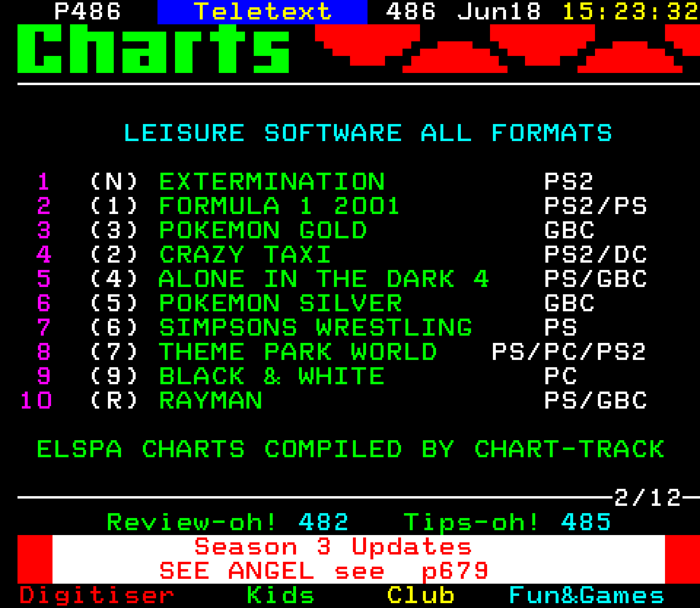Open Review-oh! page 482
This screenshot has width=700, height=608.
point(227,522)
